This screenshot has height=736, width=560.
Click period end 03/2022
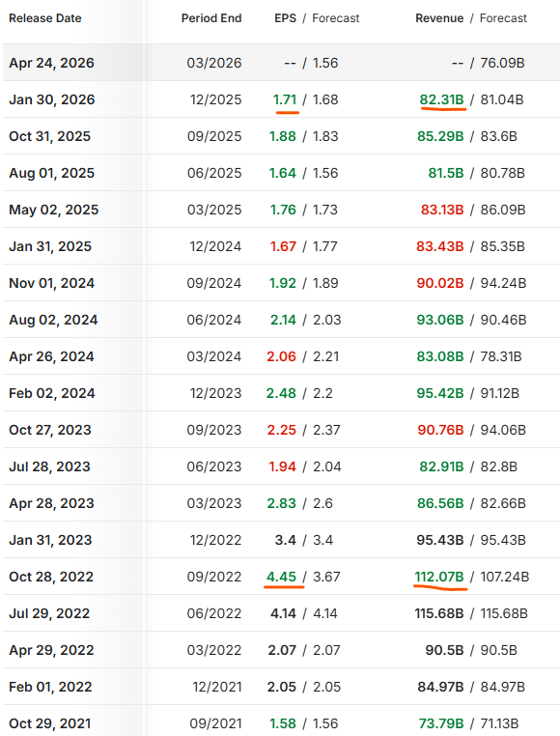point(214,650)
